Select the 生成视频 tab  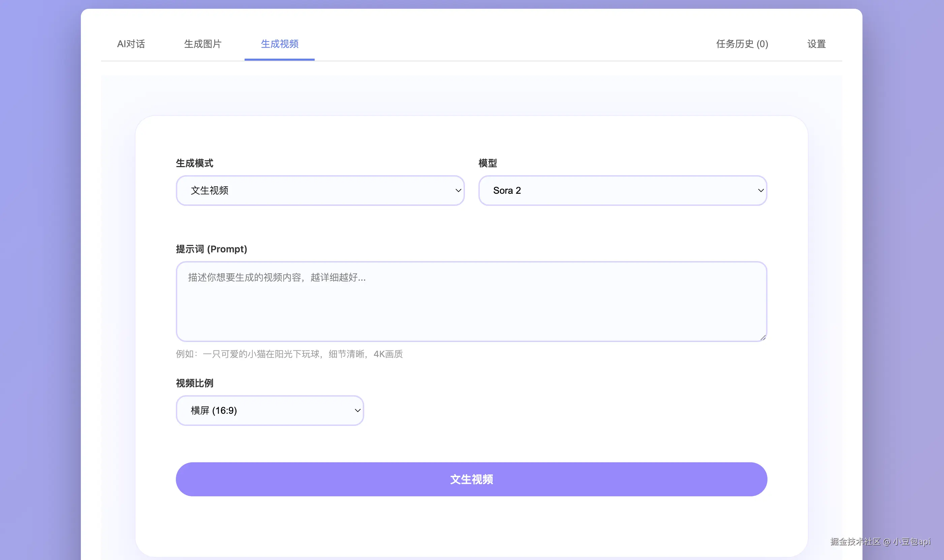coord(280,44)
